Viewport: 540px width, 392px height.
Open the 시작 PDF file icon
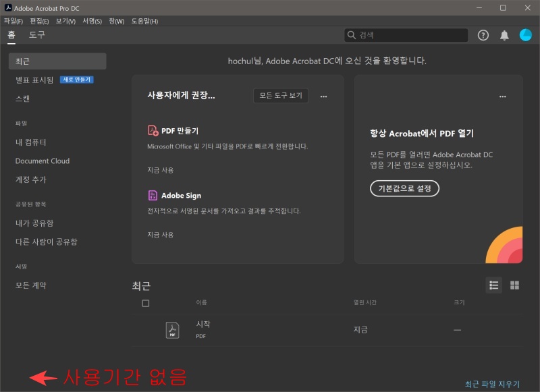coord(172,330)
